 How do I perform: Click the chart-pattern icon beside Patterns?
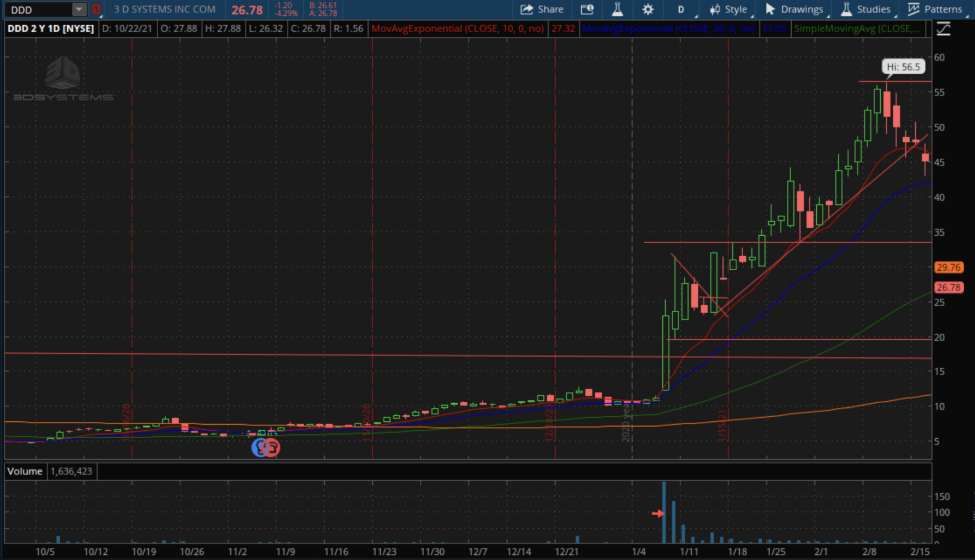914,9
